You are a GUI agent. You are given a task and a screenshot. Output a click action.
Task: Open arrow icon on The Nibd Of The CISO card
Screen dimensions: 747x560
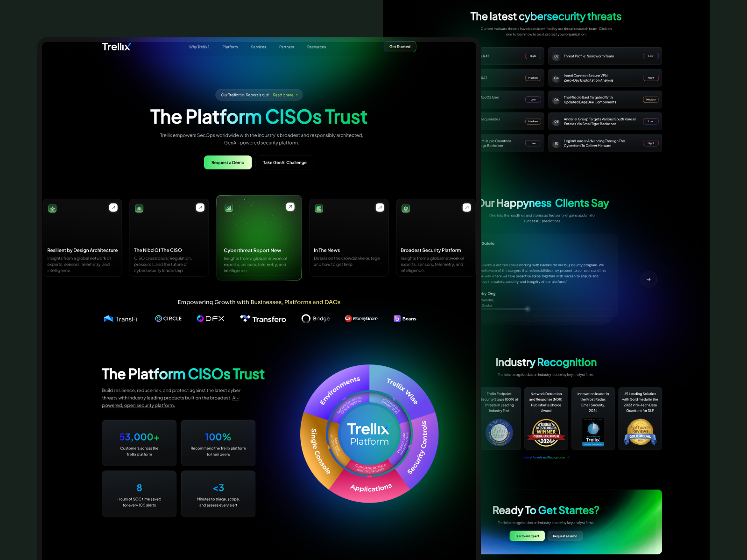point(200,208)
